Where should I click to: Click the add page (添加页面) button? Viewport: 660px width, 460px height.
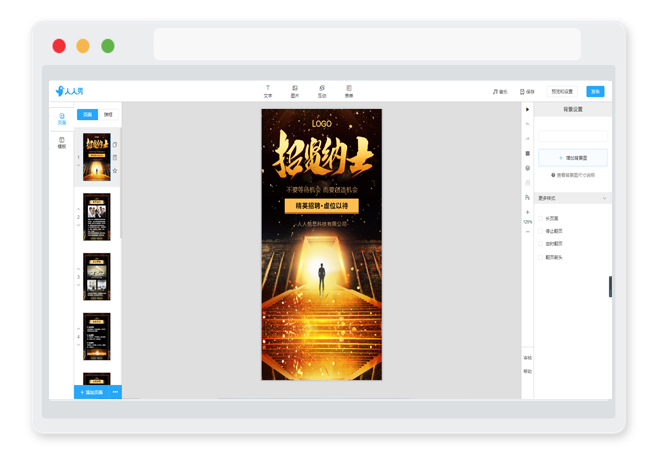tap(91, 392)
